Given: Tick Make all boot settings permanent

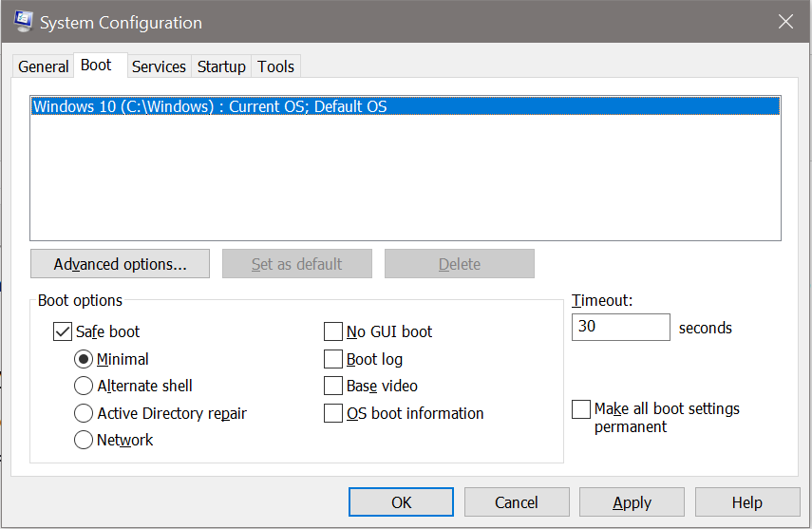Looking at the screenshot, I should coord(581,409).
